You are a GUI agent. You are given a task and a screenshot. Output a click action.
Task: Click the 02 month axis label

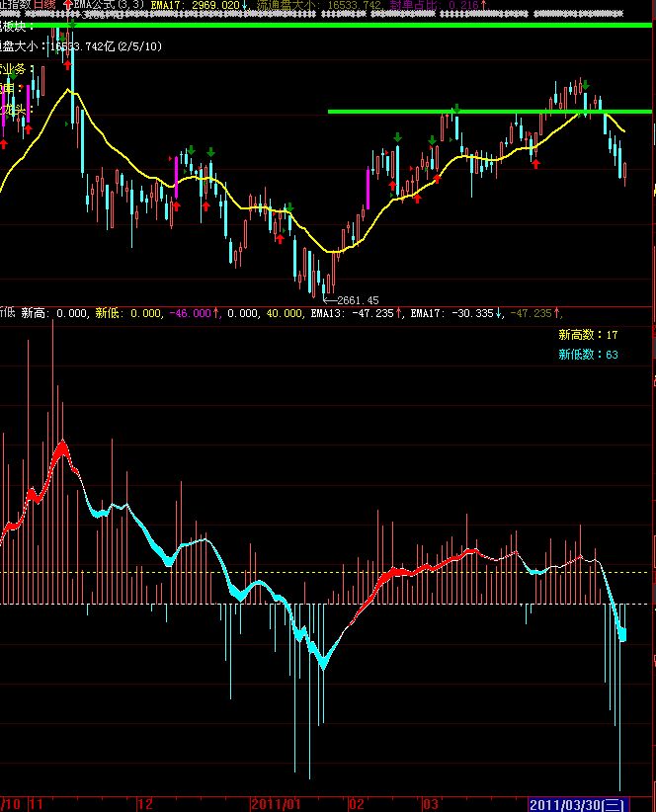tap(357, 805)
